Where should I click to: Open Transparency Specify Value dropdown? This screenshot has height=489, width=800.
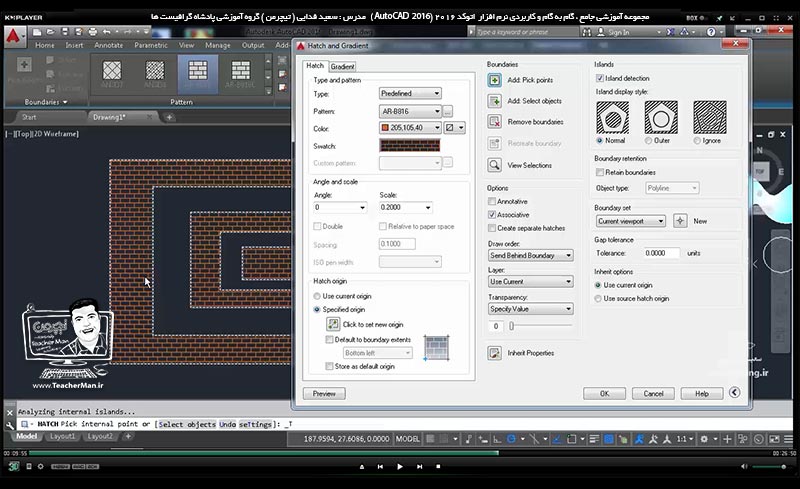pos(531,309)
